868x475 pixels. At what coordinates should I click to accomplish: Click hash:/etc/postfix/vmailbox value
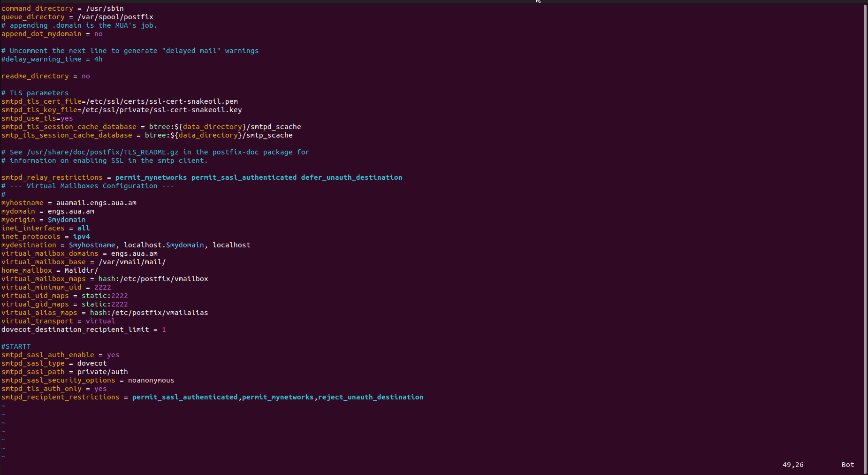(153, 279)
